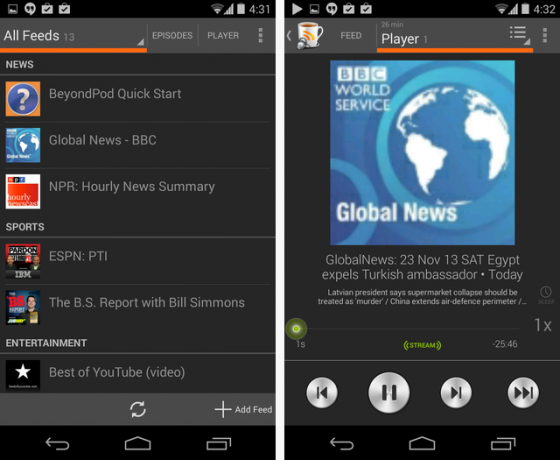
Task: Skip forward with the next button
Action: point(456,392)
